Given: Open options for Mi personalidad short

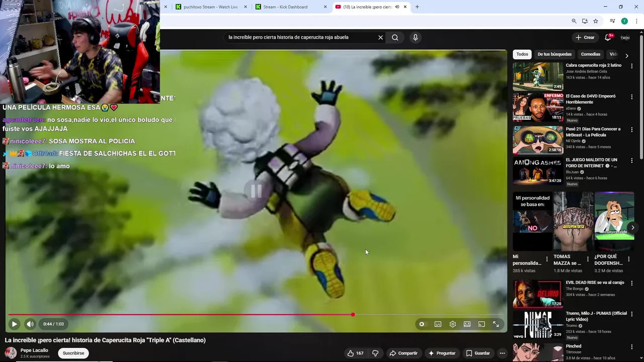Looking at the screenshot, I should click(x=547, y=259).
